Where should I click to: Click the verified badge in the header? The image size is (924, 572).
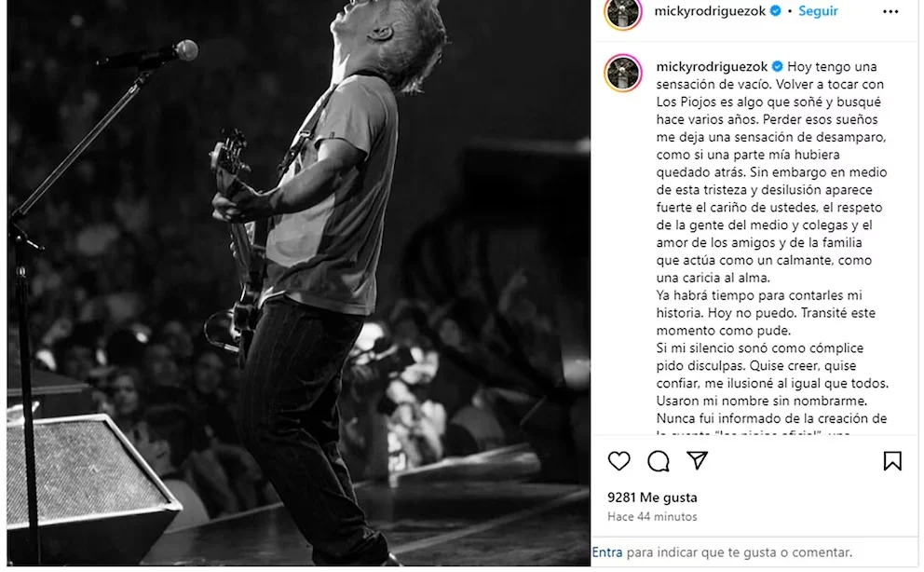776,10
